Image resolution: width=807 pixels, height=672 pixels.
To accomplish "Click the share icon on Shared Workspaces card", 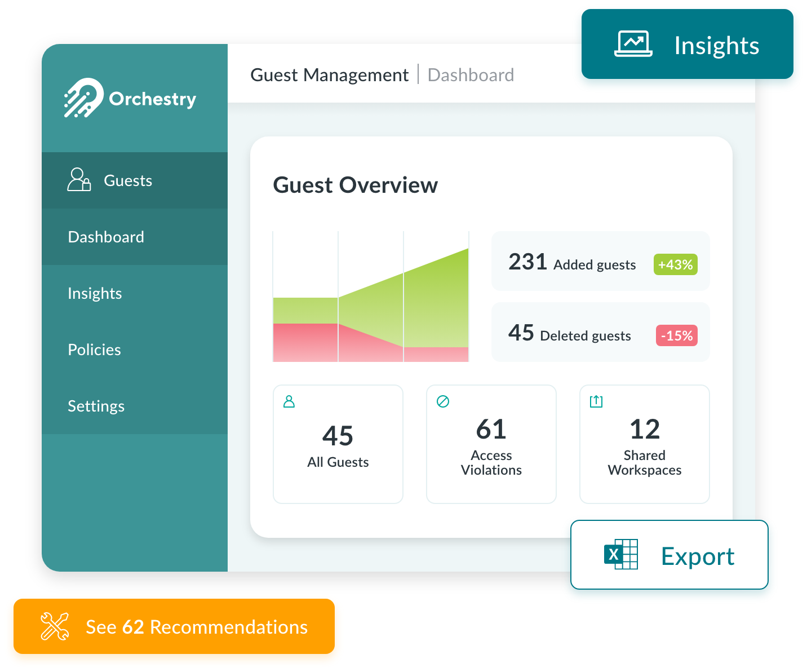I will click(596, 401).
